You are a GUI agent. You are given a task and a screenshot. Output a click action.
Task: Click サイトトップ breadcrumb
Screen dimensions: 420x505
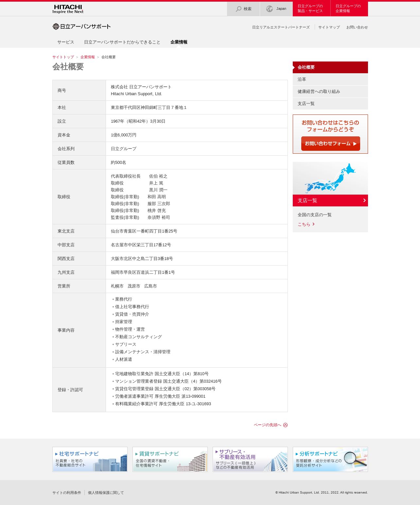click(63, 57)
